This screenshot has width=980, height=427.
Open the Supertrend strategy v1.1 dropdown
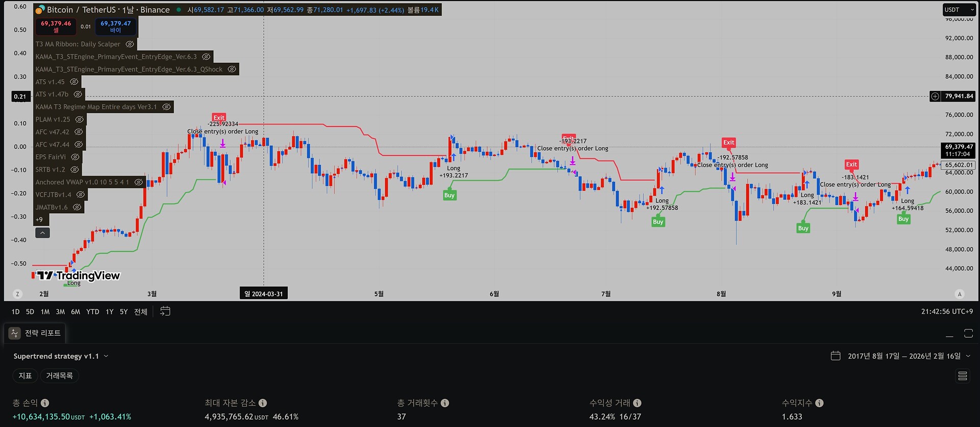[61, 356]
